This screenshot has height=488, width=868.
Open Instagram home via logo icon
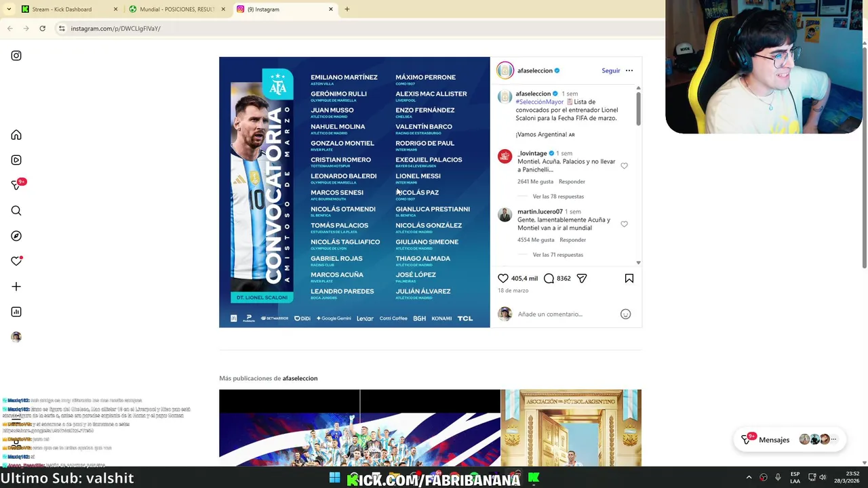point(16,56)
